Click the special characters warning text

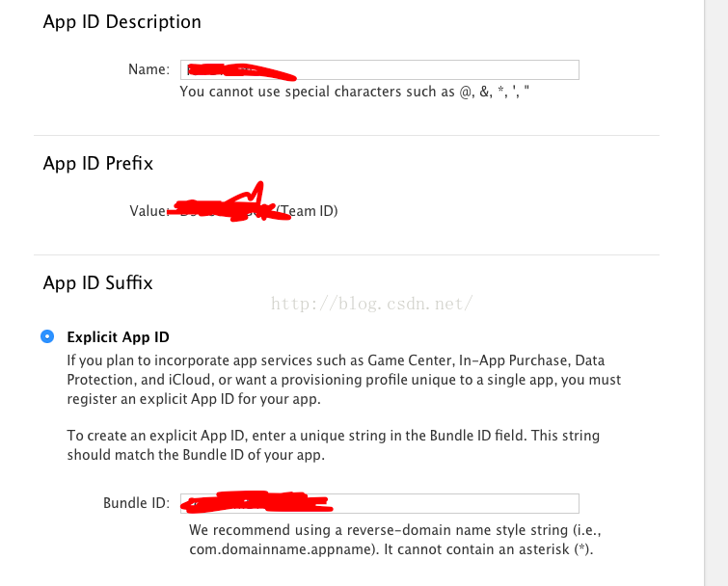tap(355, 93)
